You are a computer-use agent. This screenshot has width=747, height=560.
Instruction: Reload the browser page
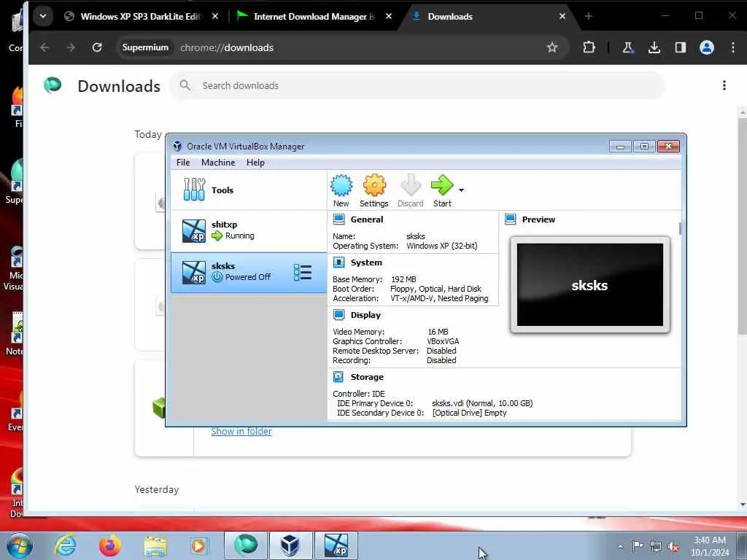[97, 47]
